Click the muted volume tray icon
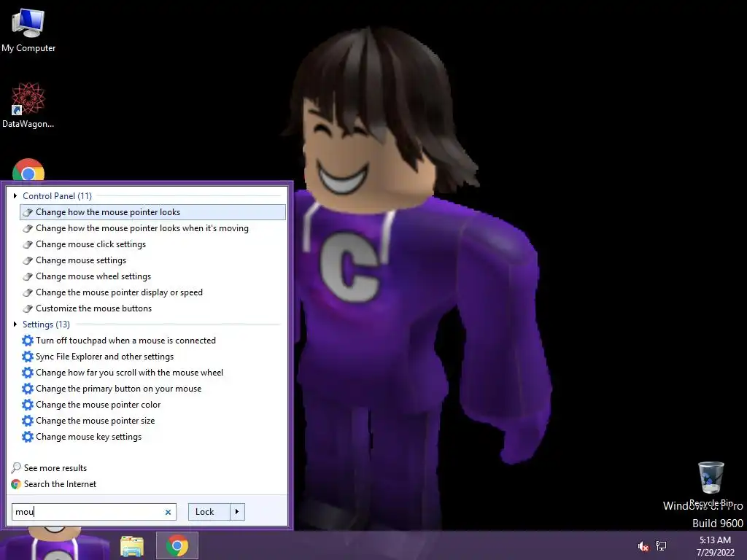 pos(643,546)
